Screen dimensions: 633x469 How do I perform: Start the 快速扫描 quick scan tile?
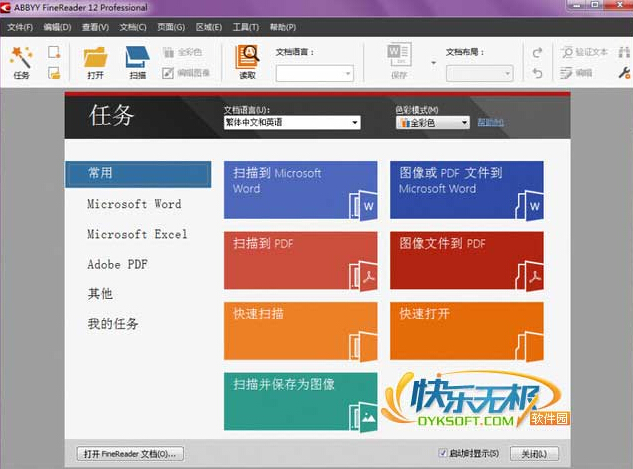(300, 330)
